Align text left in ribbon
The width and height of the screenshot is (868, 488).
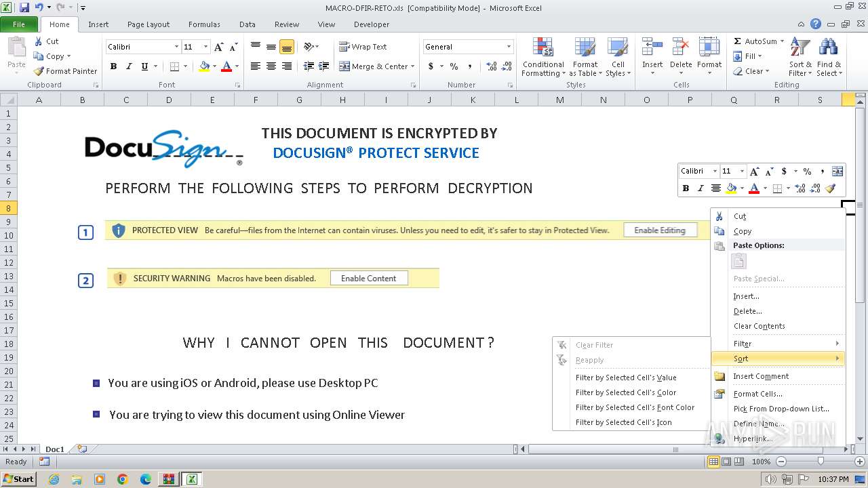pos(256,66)
